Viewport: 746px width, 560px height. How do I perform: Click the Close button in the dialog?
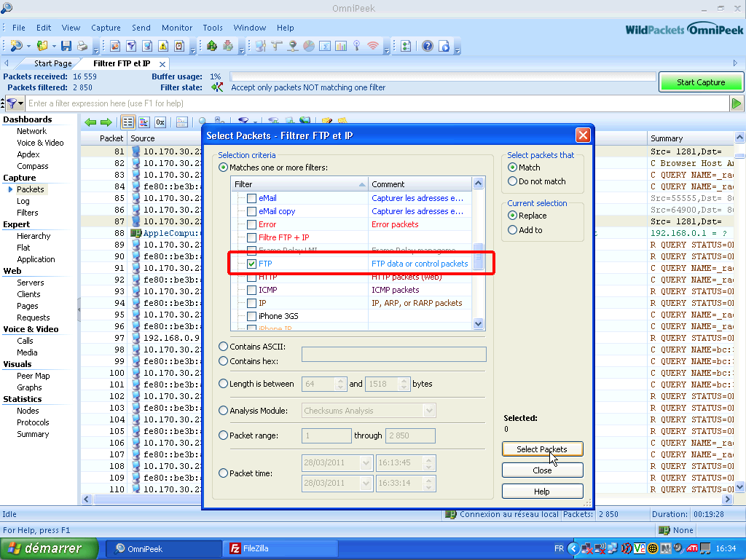click(542, 470)
